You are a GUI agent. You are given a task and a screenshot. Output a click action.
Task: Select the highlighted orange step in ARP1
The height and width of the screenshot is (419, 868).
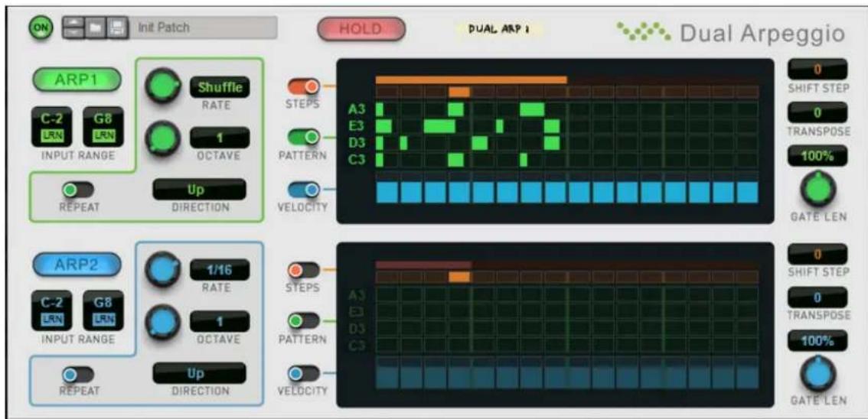pyautogui.click(x=459, y=93)
